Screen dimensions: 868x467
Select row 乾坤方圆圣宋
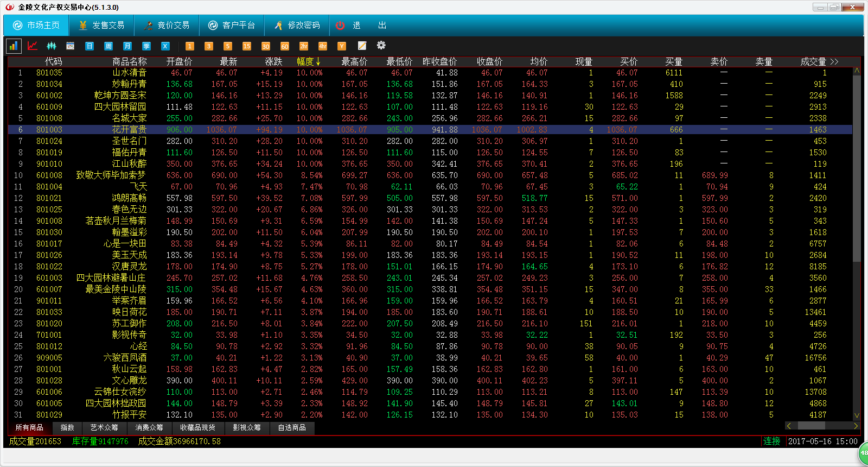click(430, 96)
